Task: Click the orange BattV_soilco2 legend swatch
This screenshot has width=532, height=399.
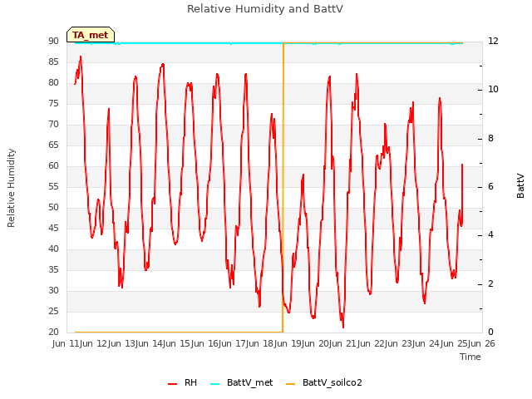Action: pyautogui.click(x=291, y=384)
